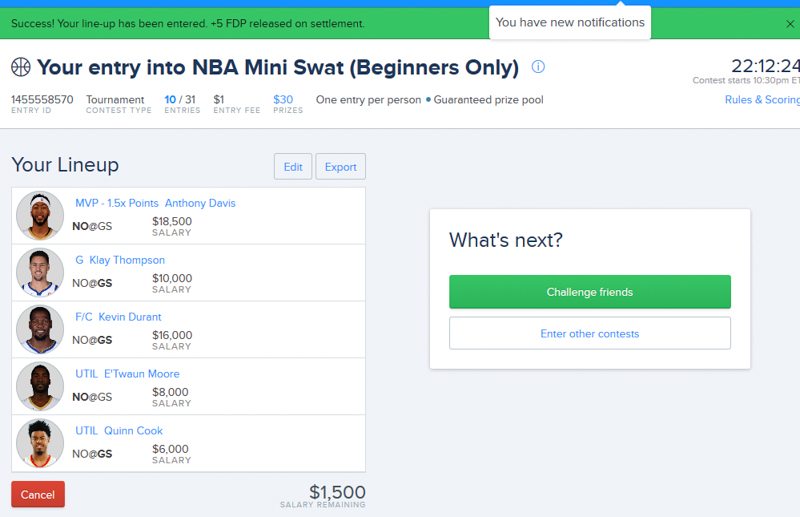Click the info icon beside contest title
The image size is (800, 517).
tap(538, 66)
